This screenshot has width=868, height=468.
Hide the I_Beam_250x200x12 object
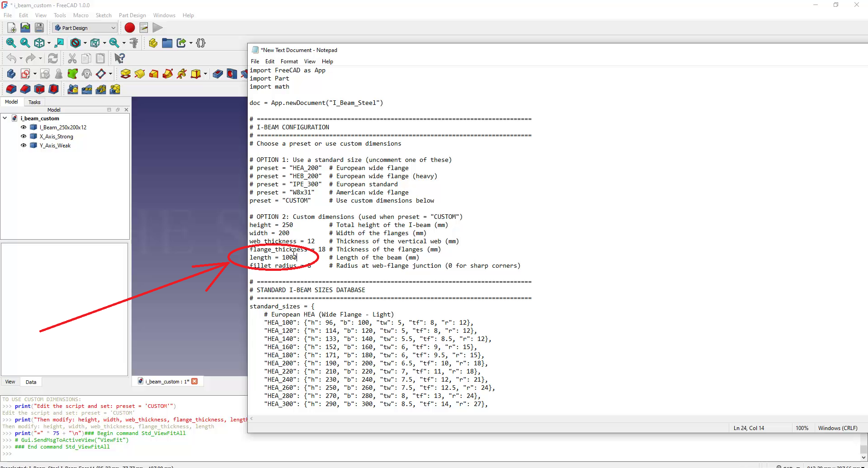point(24,128)
